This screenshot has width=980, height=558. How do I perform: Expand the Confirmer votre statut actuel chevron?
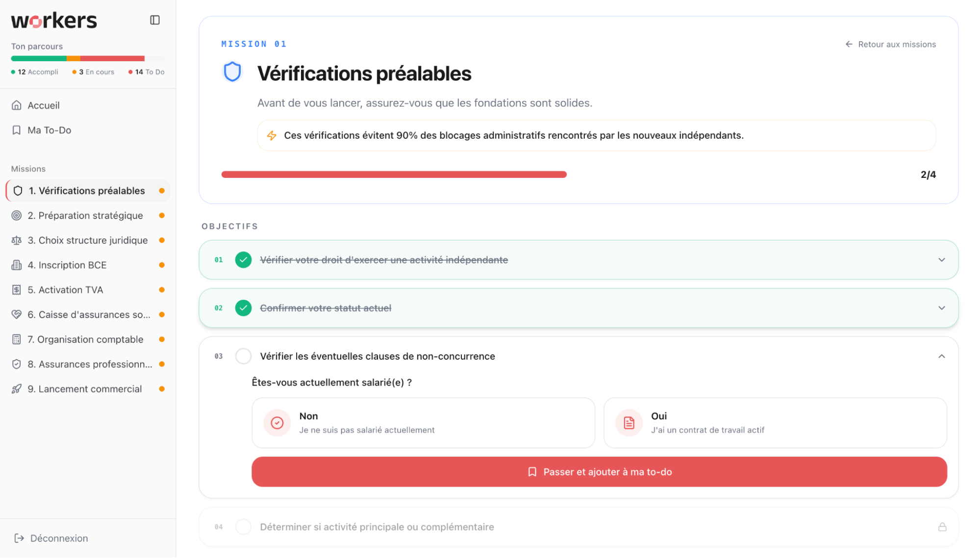tap(941, 308)
